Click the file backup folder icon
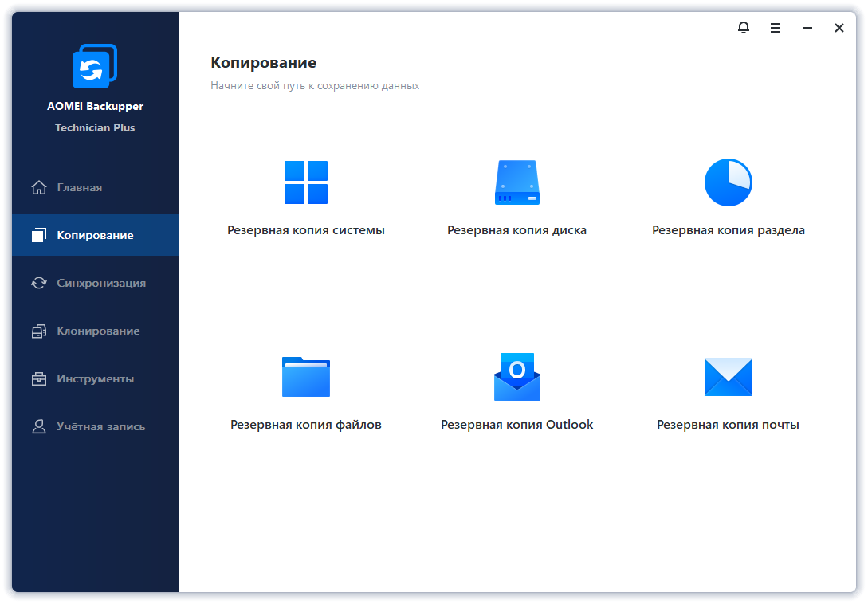This screenshot has height=604, width=868. [306, 376]
